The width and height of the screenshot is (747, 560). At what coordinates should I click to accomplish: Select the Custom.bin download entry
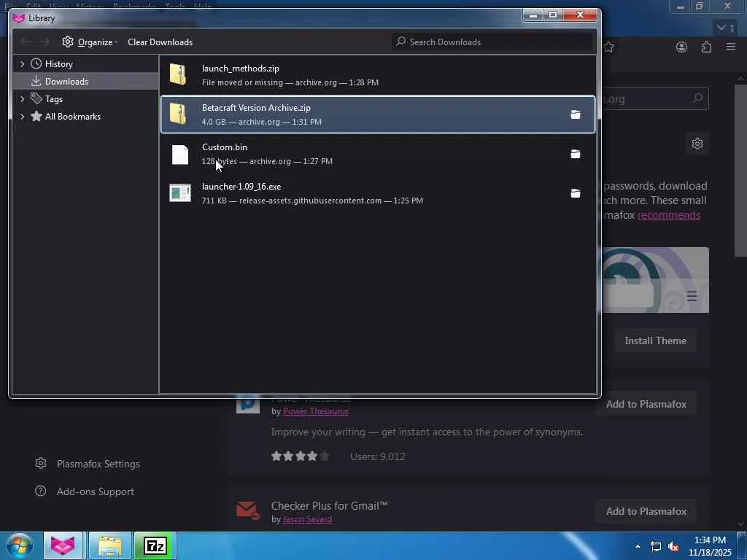378,154
